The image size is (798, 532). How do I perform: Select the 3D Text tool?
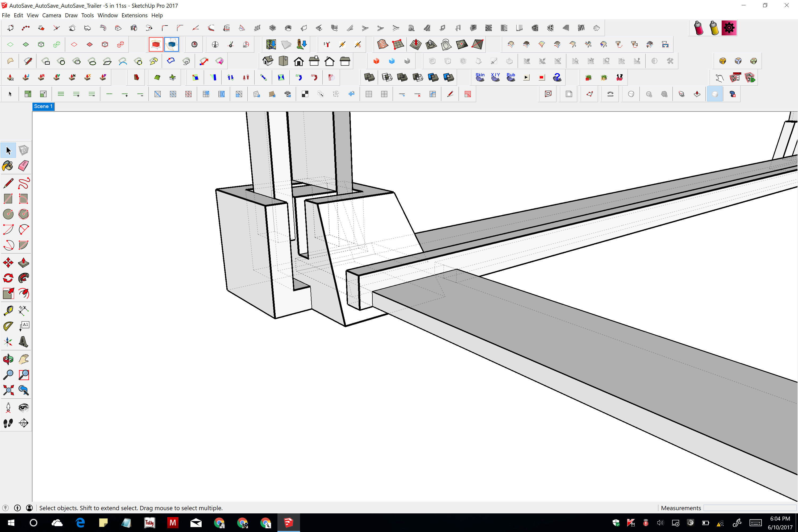pos(23,342)
